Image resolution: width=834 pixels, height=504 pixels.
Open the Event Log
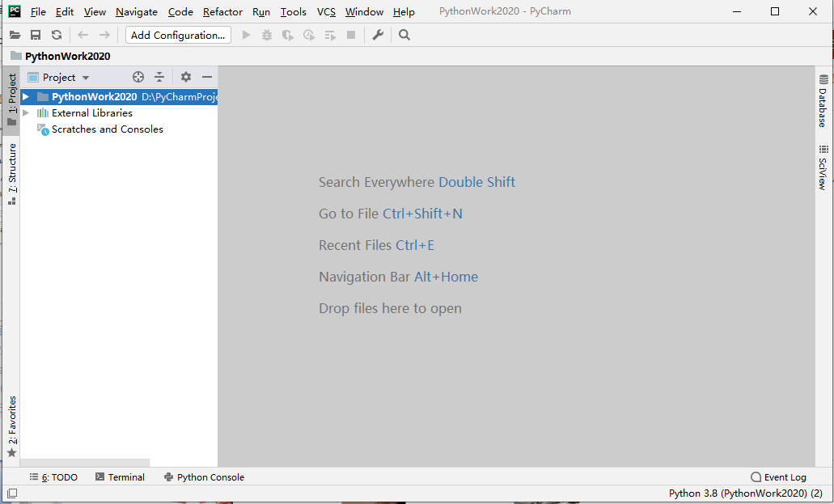[x=779, y=477]
